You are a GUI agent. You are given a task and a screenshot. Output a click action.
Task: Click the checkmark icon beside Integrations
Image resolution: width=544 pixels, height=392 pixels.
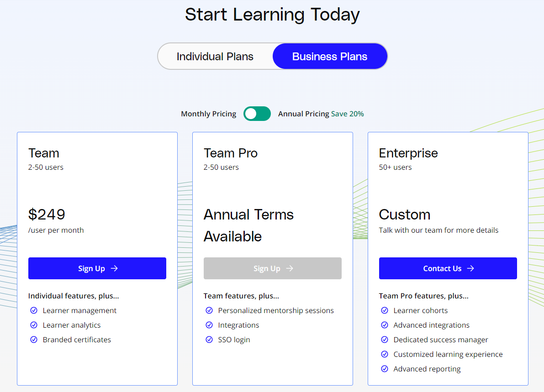(209, 325)
